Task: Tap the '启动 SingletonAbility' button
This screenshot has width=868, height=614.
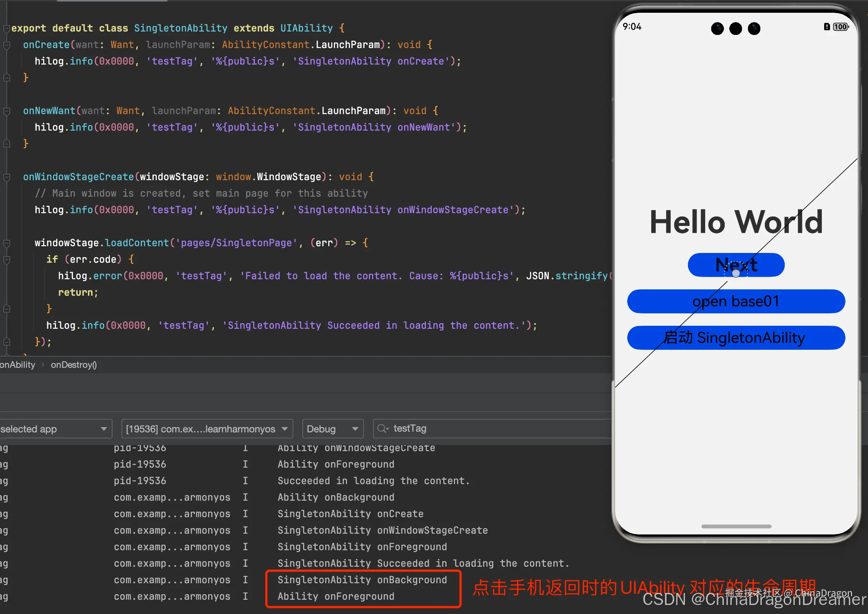Action: click(x=736, y=338)
